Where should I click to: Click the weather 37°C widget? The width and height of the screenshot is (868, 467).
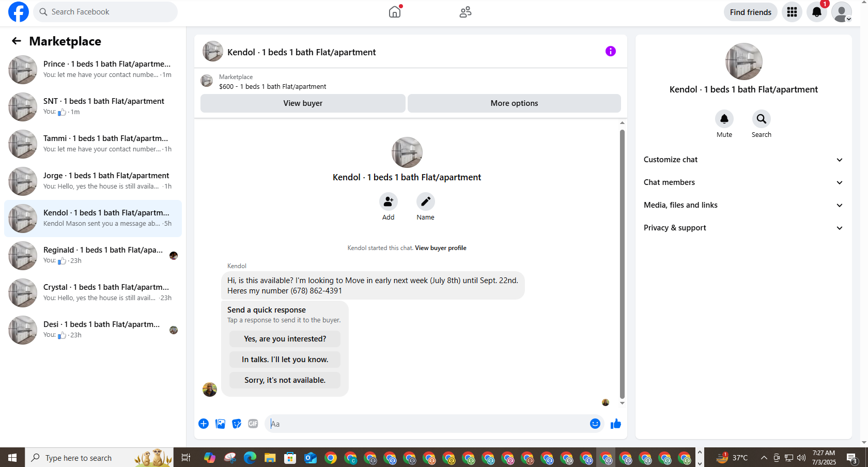click(x=732, y=458)
